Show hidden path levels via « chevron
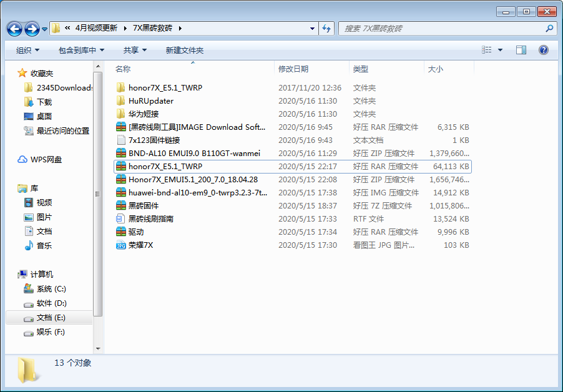Image resolution: width=563 pixels, height=392 pixels. click(67, 28)
